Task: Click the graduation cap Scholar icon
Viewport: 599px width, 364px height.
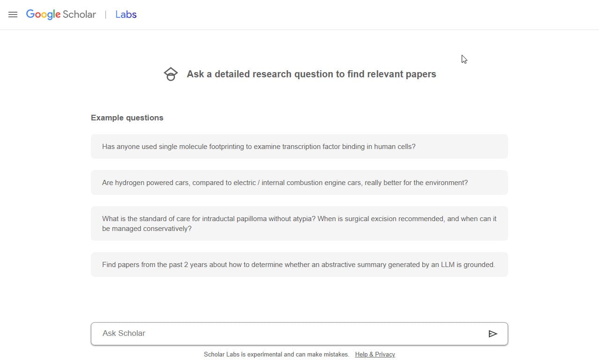Action: 171,74
